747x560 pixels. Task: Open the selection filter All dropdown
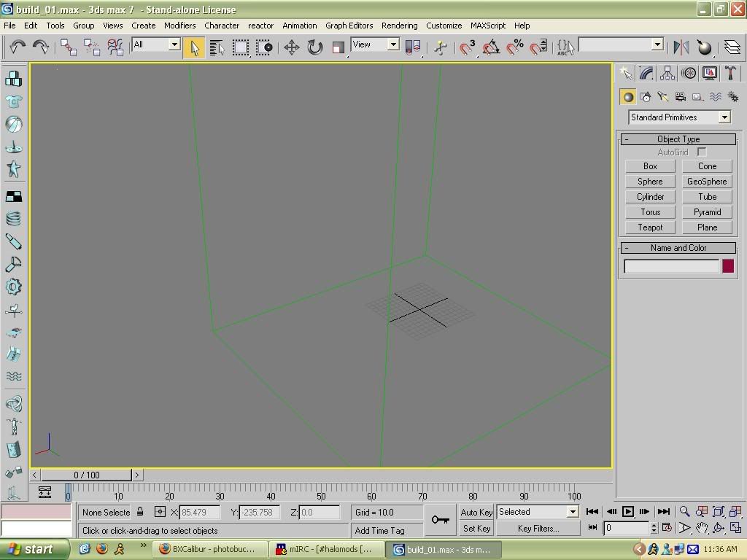click(x=156, y=44)
